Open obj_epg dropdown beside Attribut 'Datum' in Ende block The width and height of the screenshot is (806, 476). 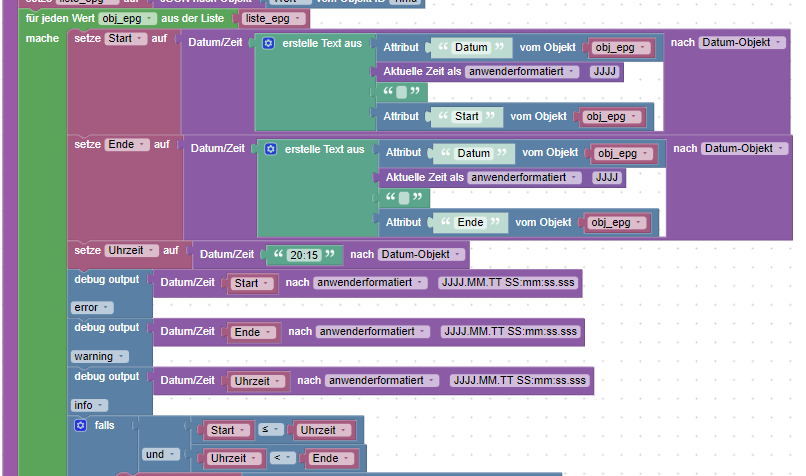(x=623, y=154)
